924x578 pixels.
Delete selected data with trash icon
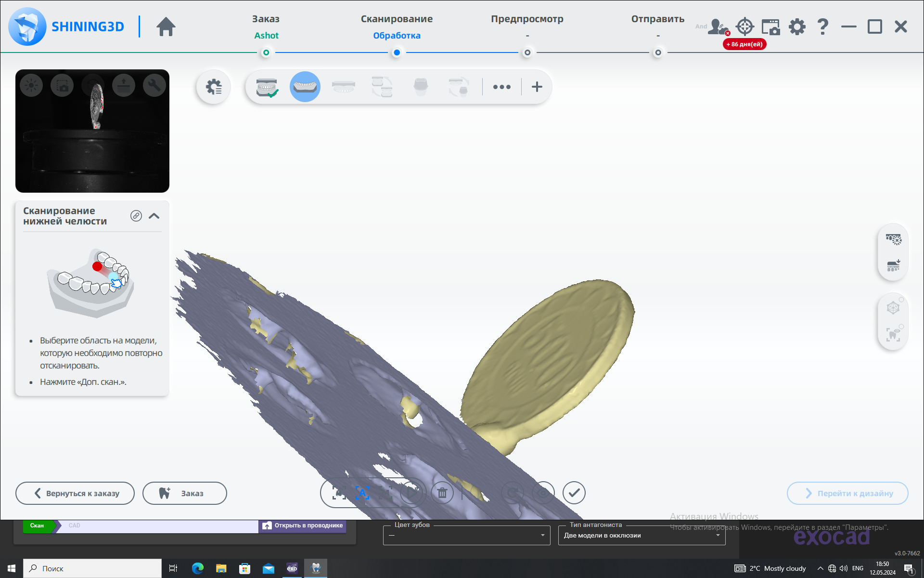tap(442, 493)
